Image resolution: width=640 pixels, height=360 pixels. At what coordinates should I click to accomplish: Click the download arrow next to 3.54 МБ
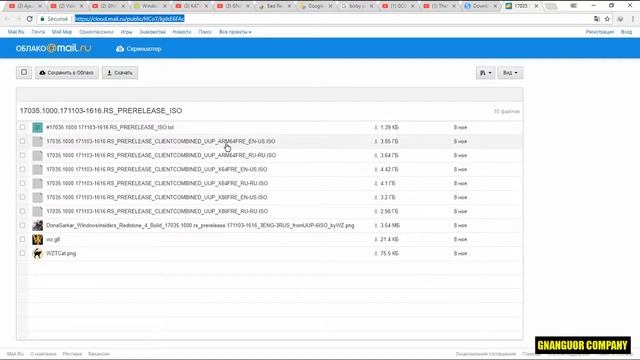[x=376, y=225]
